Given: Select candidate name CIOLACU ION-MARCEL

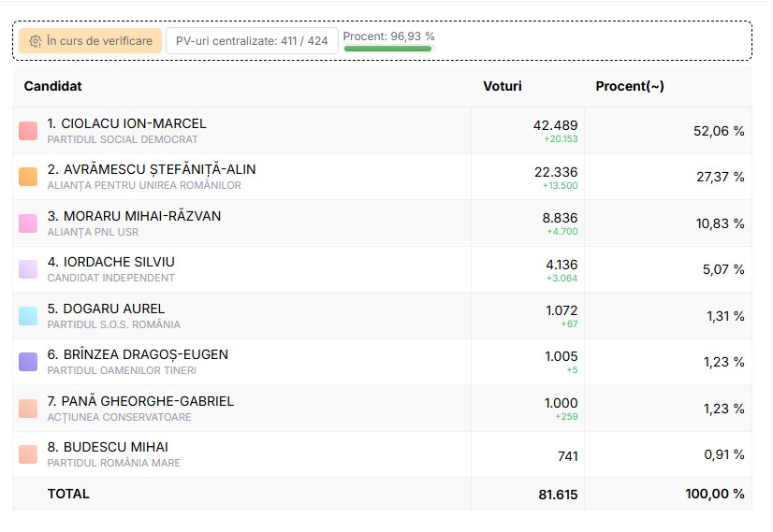Looking at the screenshot, I should tap(127, 123).
